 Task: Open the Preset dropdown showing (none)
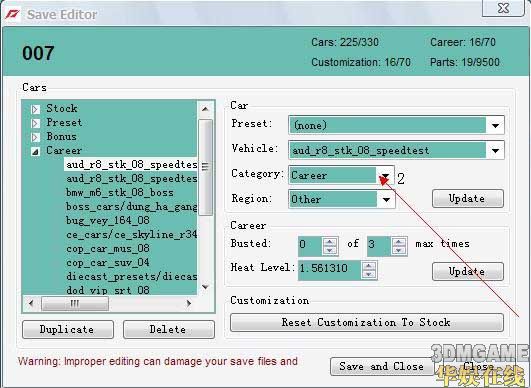(x=495, y=125)
